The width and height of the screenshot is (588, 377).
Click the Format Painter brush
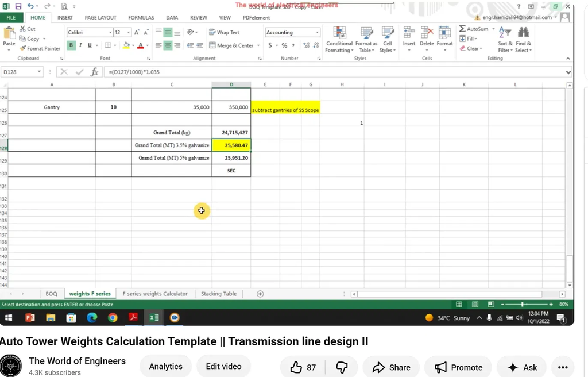(x=22, y=48)
